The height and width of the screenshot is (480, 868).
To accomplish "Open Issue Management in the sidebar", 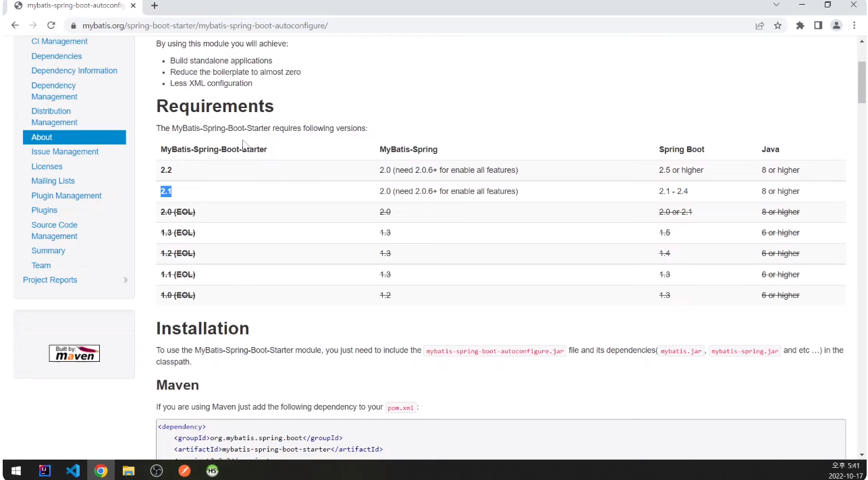I will point(65,152).
